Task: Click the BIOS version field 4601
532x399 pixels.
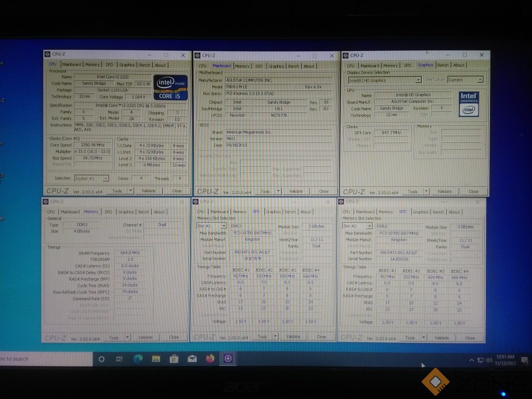Action: point(279,139)
